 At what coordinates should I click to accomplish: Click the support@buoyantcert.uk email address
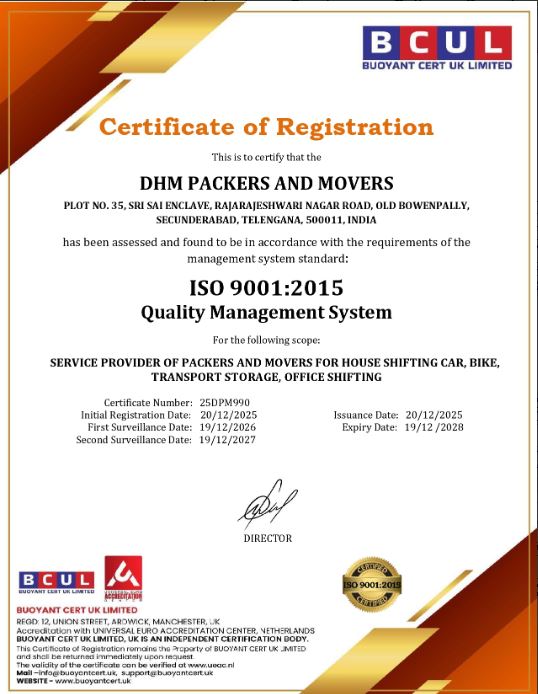(167, 673)
